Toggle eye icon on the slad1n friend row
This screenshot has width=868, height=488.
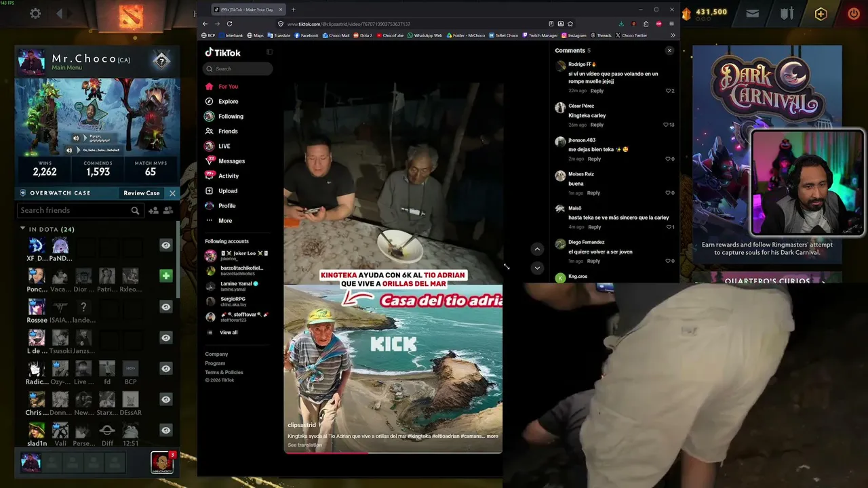point(166,430)
